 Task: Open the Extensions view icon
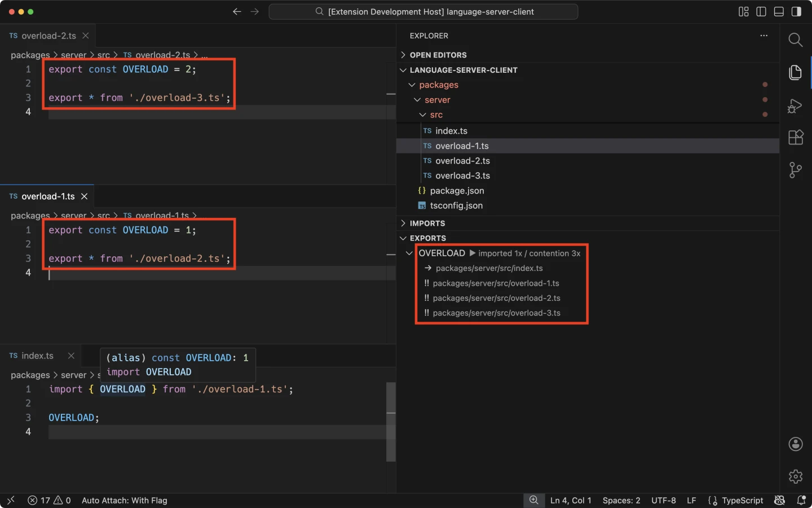click(x=795, y=137)
